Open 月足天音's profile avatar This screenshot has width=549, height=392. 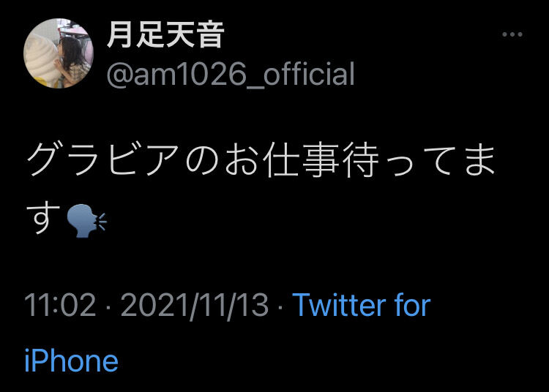tap(59, 53)
